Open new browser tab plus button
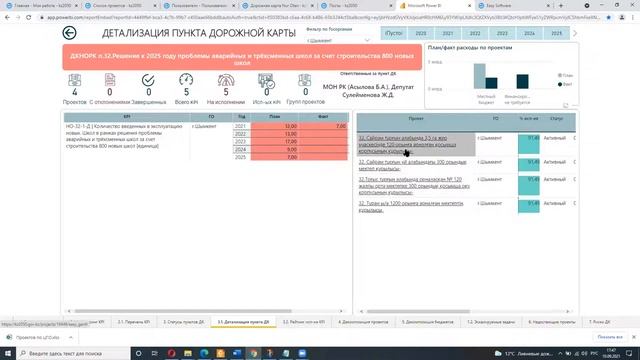 561,6
